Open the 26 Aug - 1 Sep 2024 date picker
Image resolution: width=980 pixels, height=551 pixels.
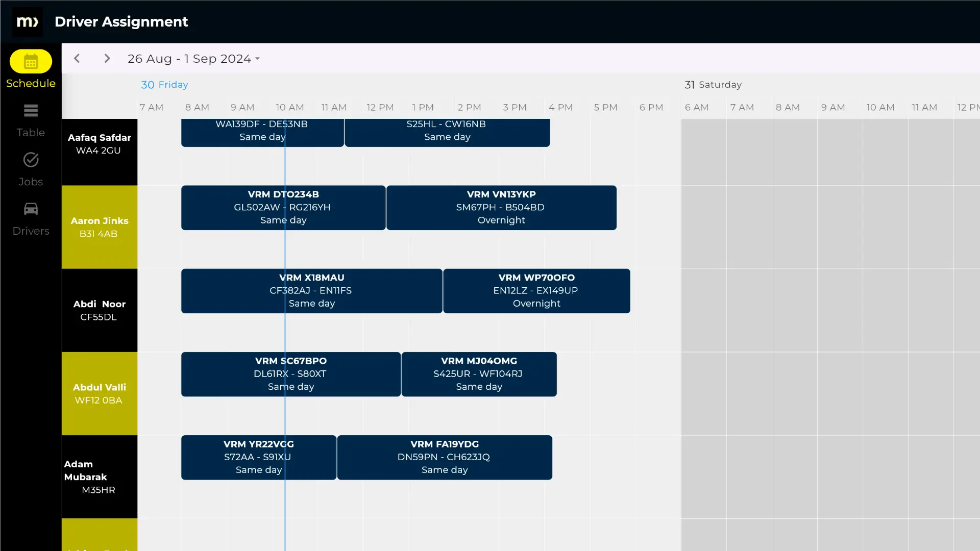(x=193, y=59)
